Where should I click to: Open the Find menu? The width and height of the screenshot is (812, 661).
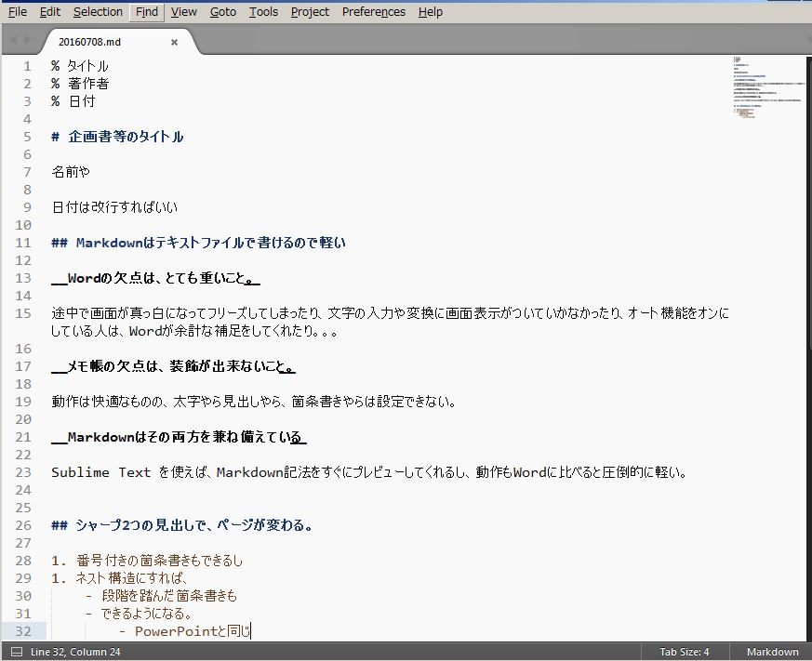point(147,11)
